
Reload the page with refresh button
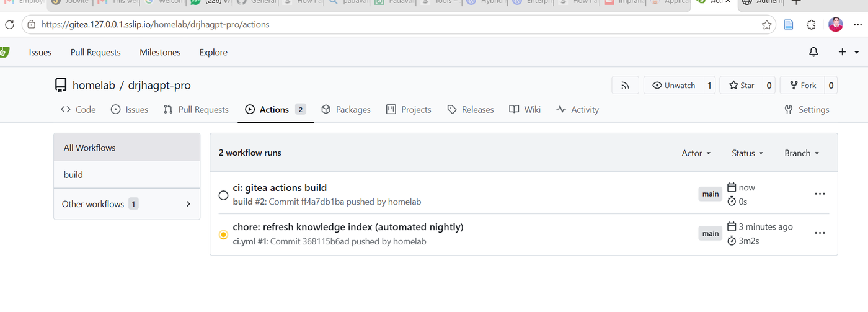[x=9, y=25]
